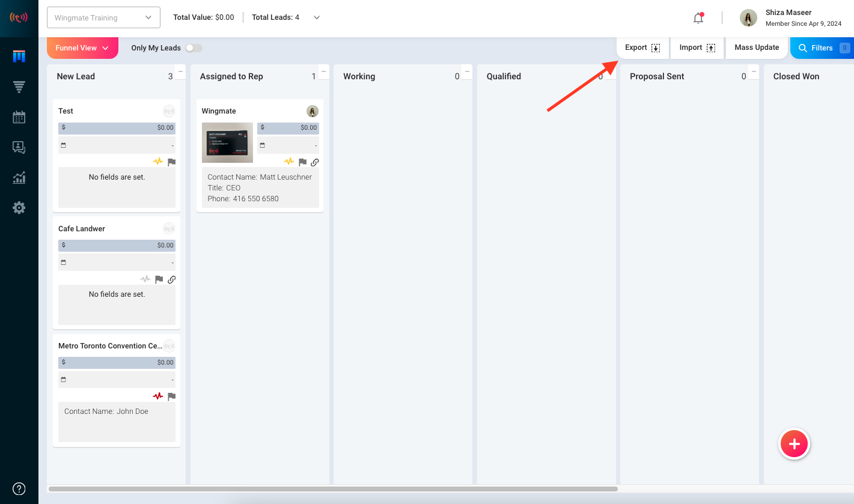Click the Mass Update button
Viewport: 854px width, 504px height.
point(757,47)
